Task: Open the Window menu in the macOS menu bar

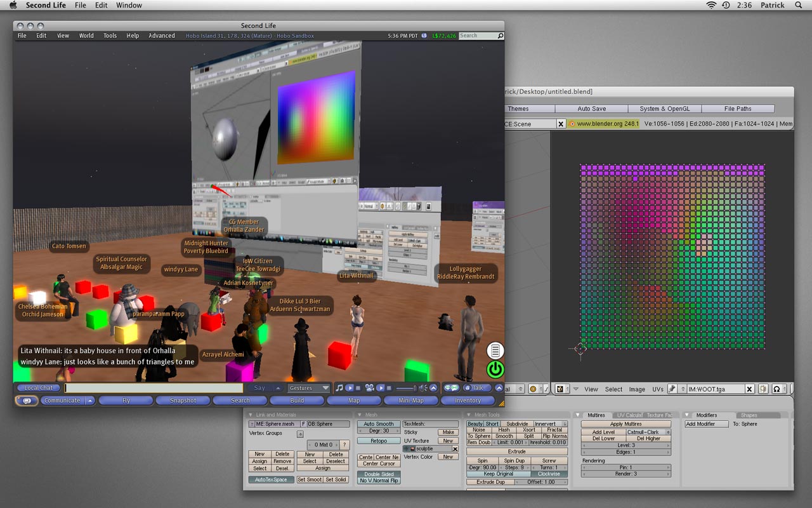Action: tap(129, 5)
